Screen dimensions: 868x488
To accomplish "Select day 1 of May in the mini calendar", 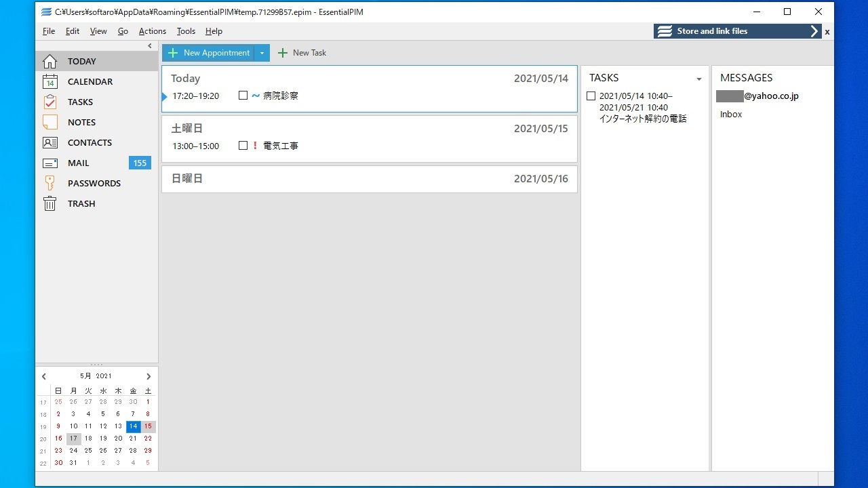I will coord(148,402).
